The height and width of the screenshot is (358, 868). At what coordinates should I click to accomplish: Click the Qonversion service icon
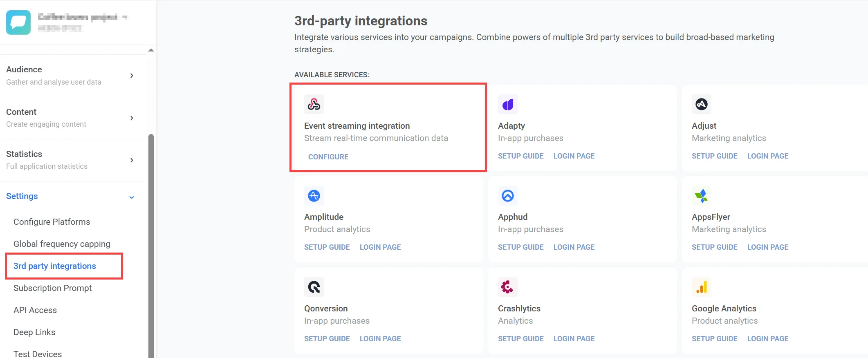click(314, 287)
